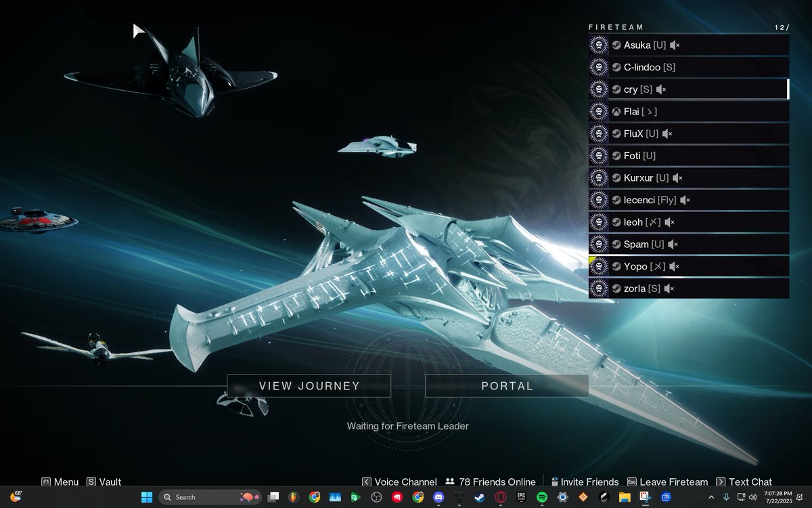Viewport: 812px width, 508px height.
Task: Open Voice Channel settings
Action: pyautogui.click(x=399, y=482)
